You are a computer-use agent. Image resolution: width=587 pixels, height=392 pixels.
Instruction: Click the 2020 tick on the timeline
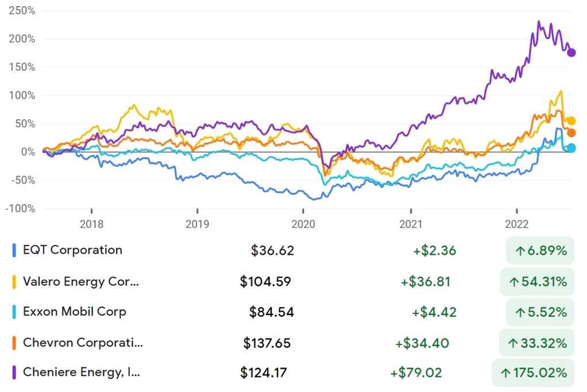303,211
